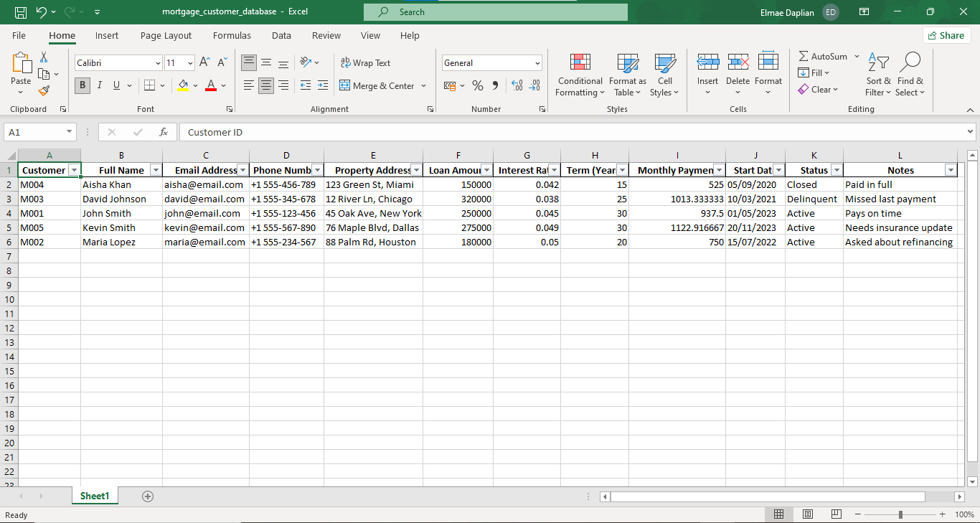Click the Insert Function fx icon
This screenshot has height=523, width=980.
coord(164,132)
